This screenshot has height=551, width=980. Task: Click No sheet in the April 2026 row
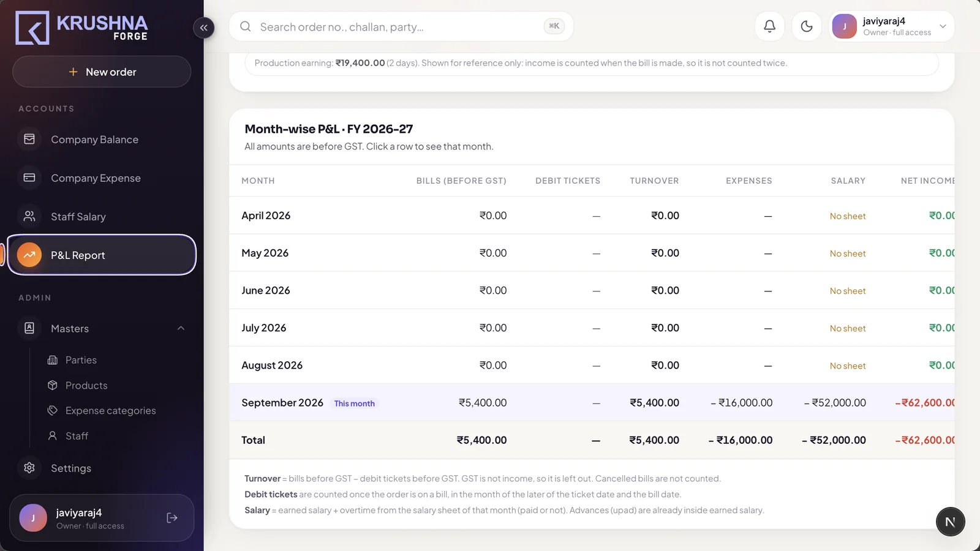[848, 216]
